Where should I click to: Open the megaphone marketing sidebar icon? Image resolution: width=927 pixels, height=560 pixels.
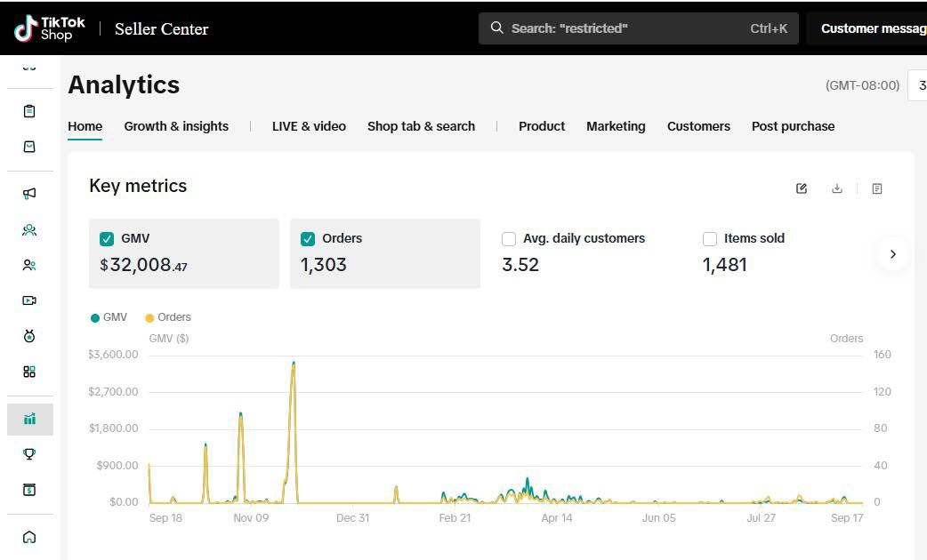(29, 194)
